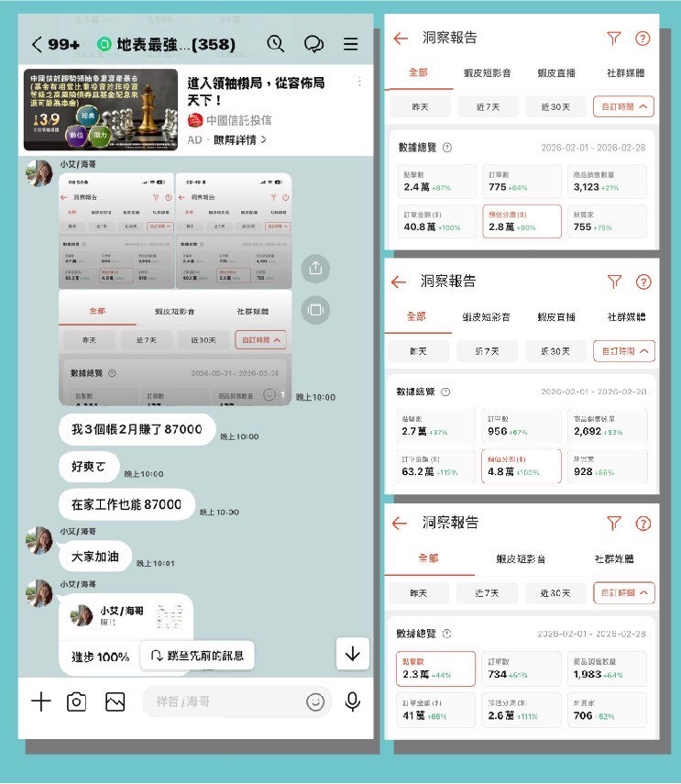The height and width of the screenshot is (784, 681).
Task: Tap 跳至先前的訊息 button
Action: [197, 656]
